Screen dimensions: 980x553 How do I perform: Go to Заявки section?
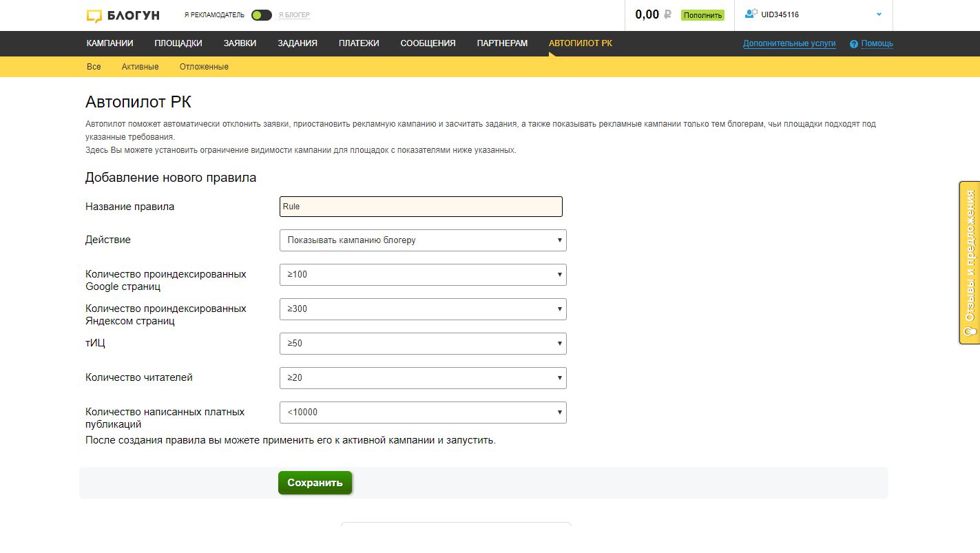coord(240,43)
